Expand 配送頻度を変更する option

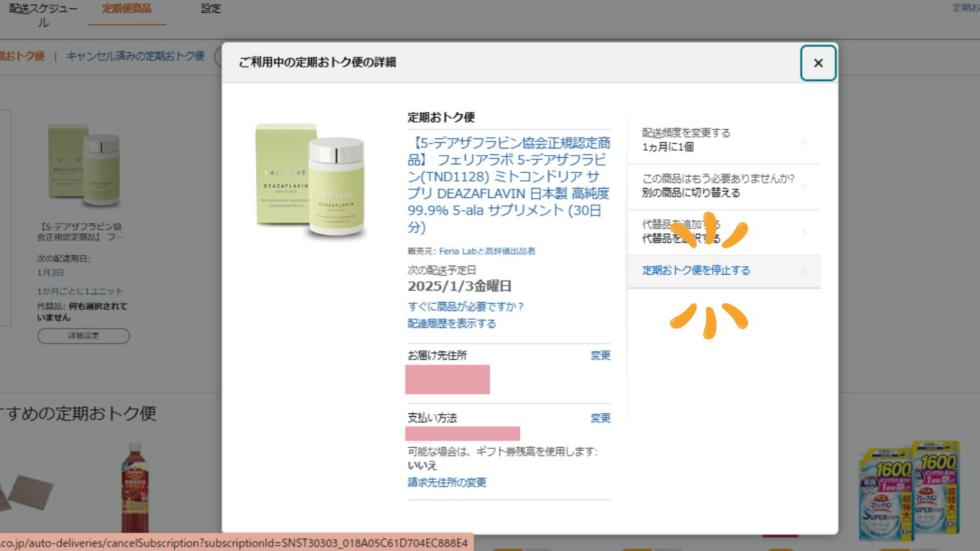[x=724, y=140]
